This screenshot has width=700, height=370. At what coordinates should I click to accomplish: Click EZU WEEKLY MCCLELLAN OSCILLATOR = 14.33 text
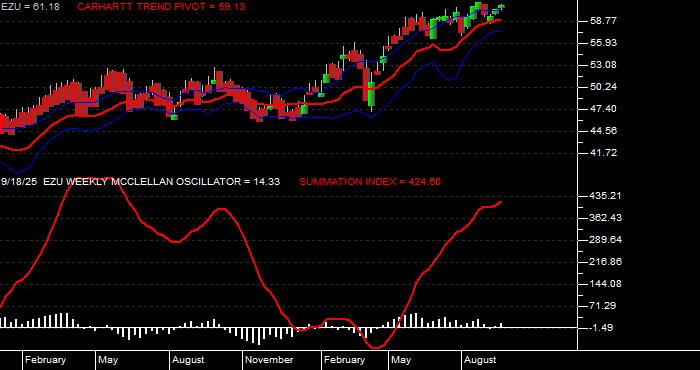(x=162, y=181)
